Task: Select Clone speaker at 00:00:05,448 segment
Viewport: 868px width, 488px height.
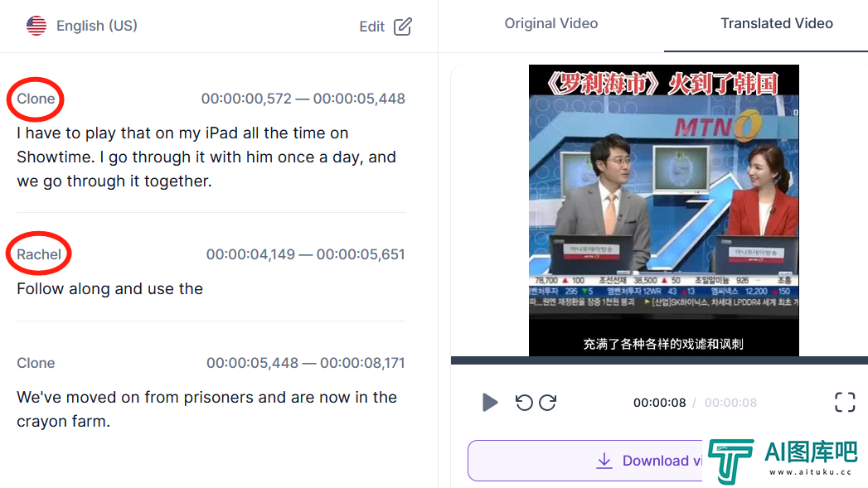Action: click(36, 363)
